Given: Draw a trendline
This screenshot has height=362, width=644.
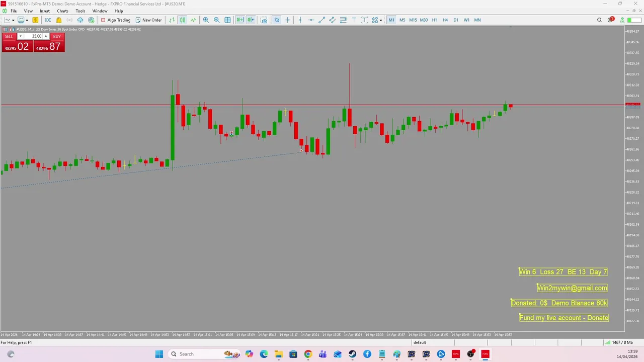Looking at the screenshot, I should coord(322,20).
